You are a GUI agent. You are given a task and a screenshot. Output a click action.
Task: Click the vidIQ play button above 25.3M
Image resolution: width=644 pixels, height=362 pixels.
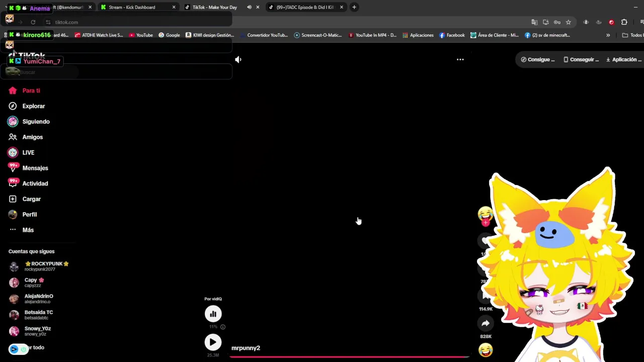[x=213, y=342]
